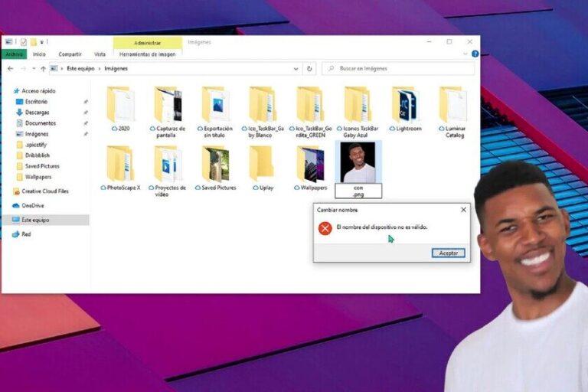Click the file name rename text box
The height and width of the screenshot is (392, 588).
pyautogui.click(x=358, y=191)
